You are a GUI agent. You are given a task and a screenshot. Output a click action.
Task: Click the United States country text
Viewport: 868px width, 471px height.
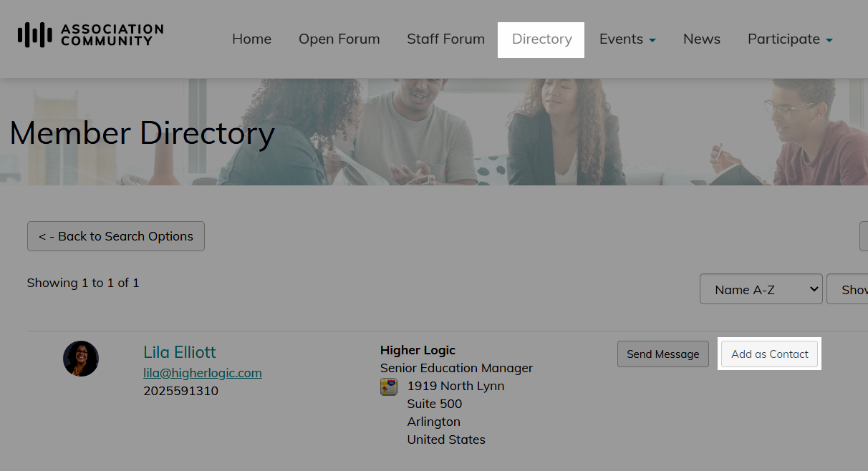(x=446, y=440)
